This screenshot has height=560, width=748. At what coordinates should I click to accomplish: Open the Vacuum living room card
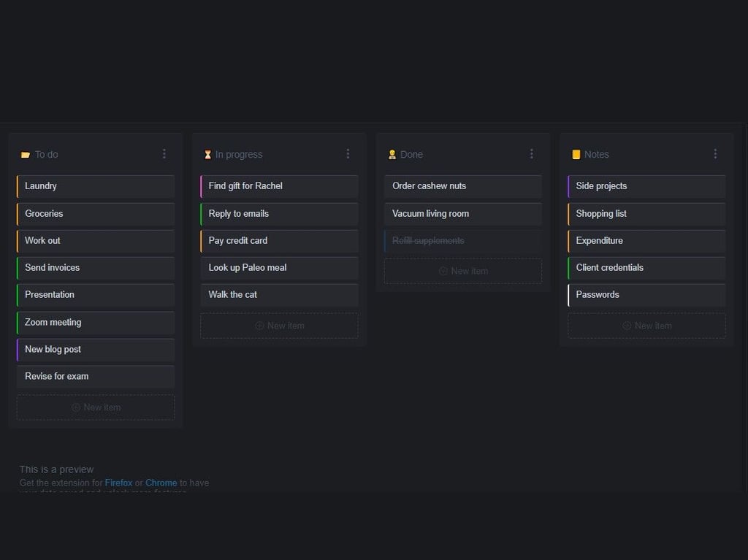point(463,214)
